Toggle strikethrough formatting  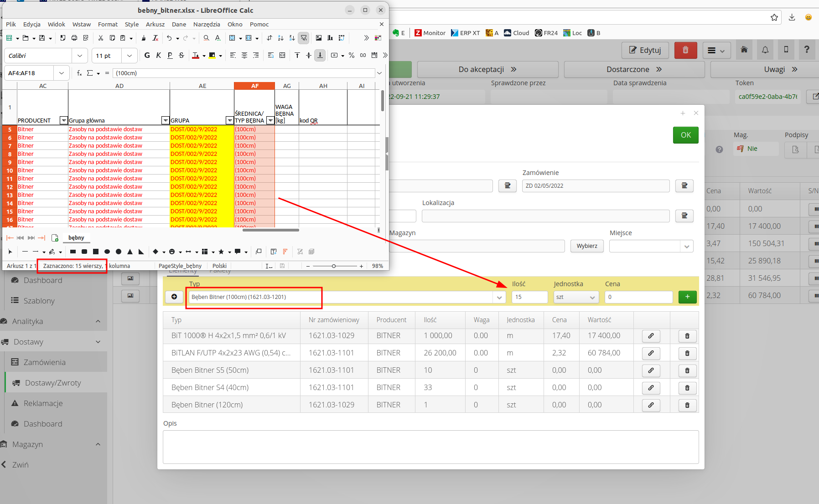(181, 55)
